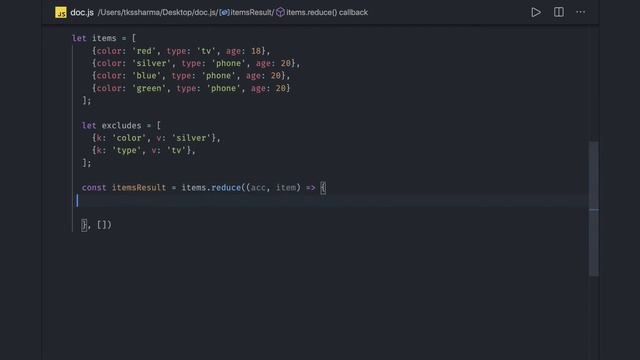This screenshot has height=360, width=640.
Task: Click the itemsResult breadcrumb segment
Action: point(252,12)
